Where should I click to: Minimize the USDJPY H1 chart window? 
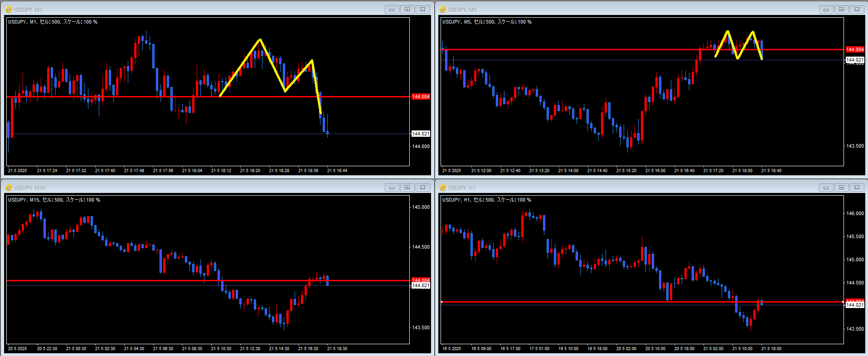pos(826,188)
